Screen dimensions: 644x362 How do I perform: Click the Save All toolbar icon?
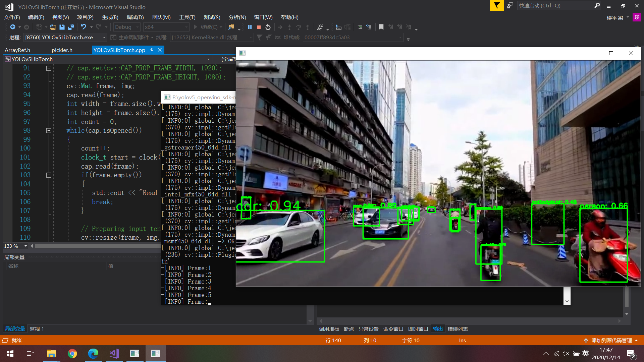(71, 27)
